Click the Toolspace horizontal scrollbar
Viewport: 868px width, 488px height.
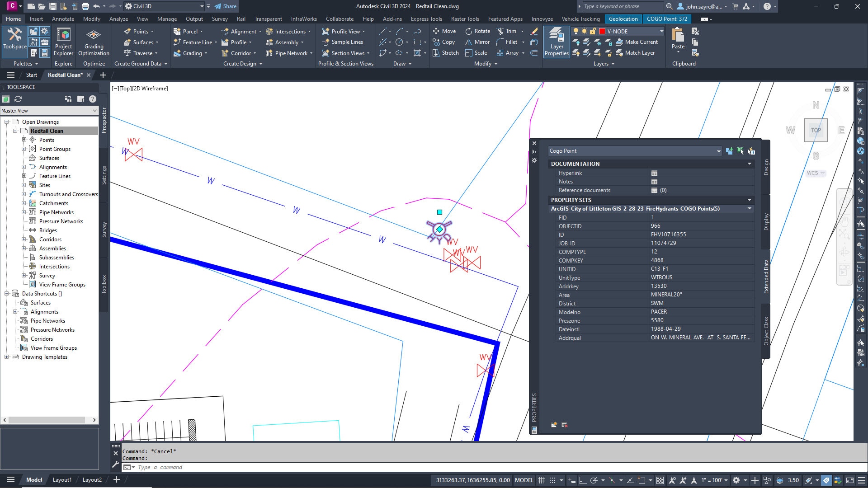point(49,420)
